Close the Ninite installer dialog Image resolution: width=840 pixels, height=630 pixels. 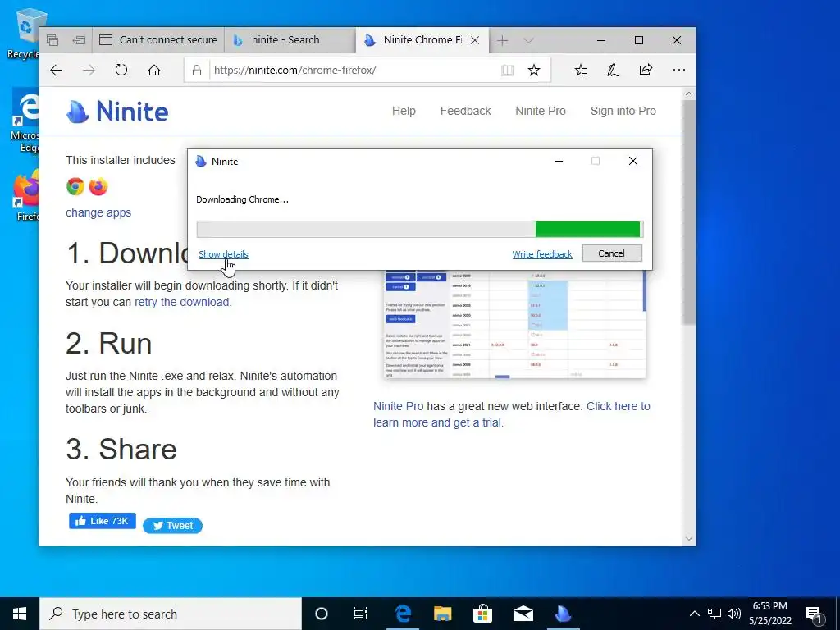pos(632,162)
